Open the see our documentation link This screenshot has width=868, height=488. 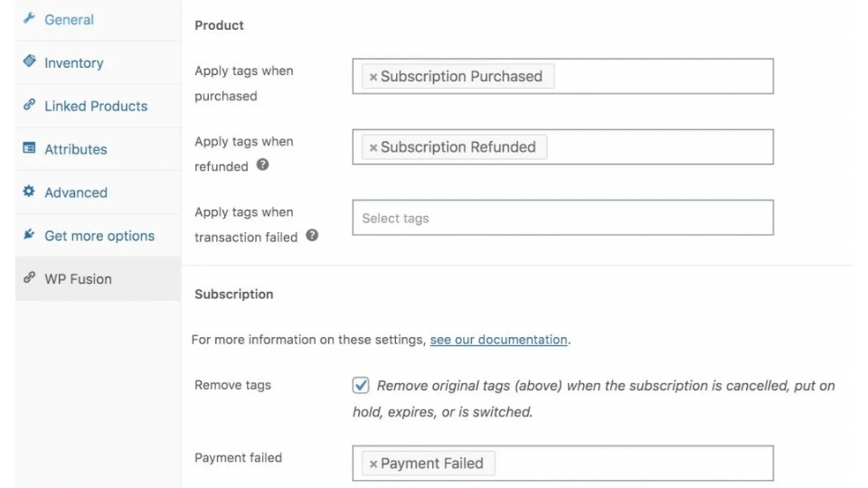coord(499,339)
